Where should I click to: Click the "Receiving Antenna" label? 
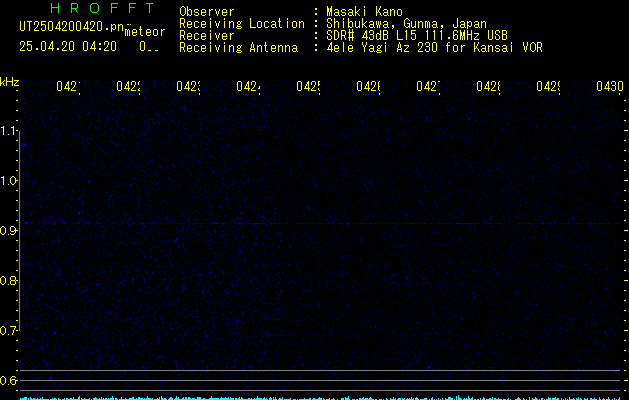[x=238, y=48]
